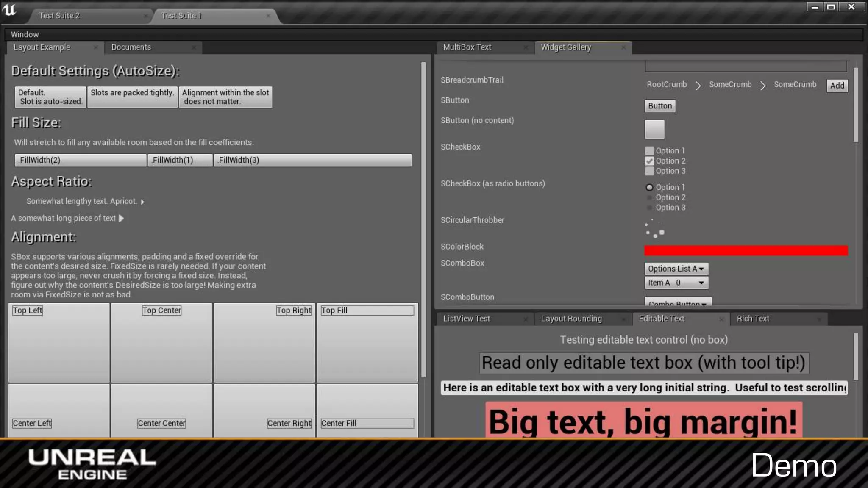The width and height of the screenshot is (868, 488).
Task: Click the breadcrumb arrow before last SomeCrumb
Action: 763,86
